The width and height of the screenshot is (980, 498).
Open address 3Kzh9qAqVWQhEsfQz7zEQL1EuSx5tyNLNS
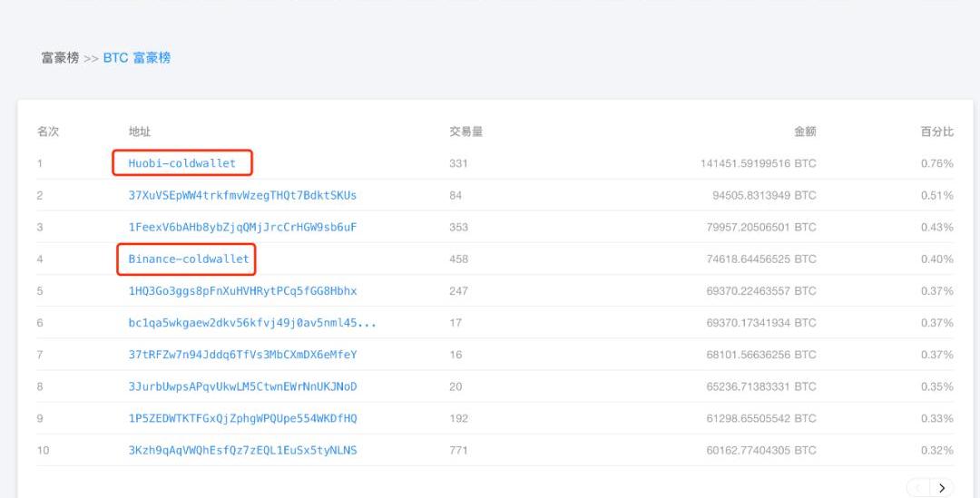click(242, 450)
